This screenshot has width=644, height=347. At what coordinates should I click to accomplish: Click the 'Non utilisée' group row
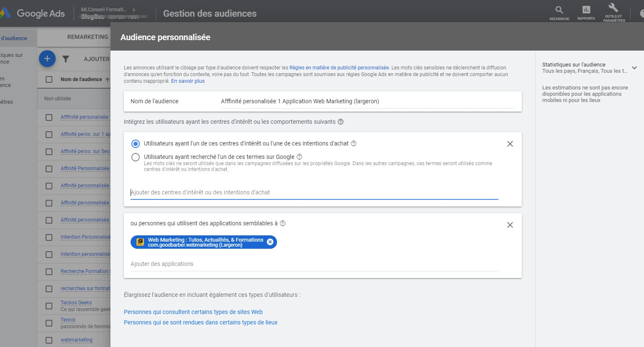74,99
